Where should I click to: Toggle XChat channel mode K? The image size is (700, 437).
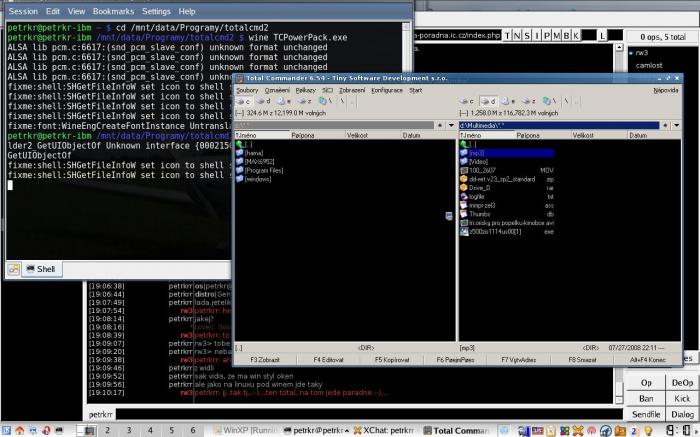[x=576, y=36]
